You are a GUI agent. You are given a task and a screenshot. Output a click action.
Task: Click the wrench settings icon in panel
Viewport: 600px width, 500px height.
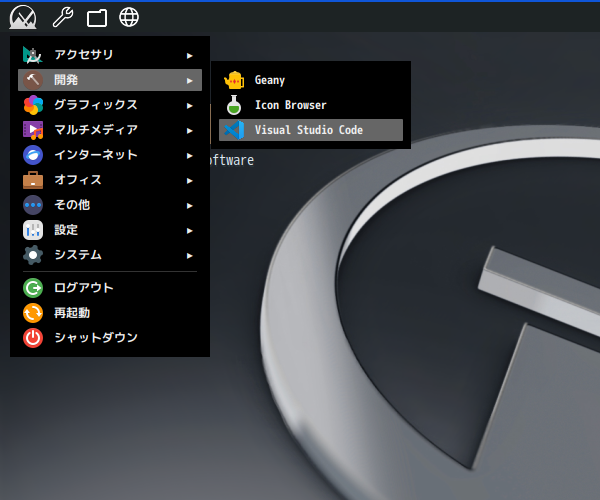(62, 17)
